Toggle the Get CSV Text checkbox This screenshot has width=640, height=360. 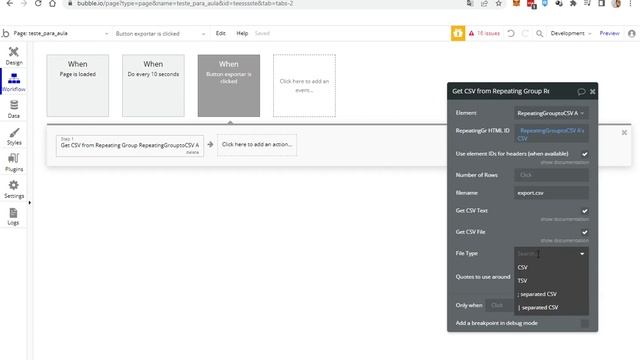tap(584, 211)
